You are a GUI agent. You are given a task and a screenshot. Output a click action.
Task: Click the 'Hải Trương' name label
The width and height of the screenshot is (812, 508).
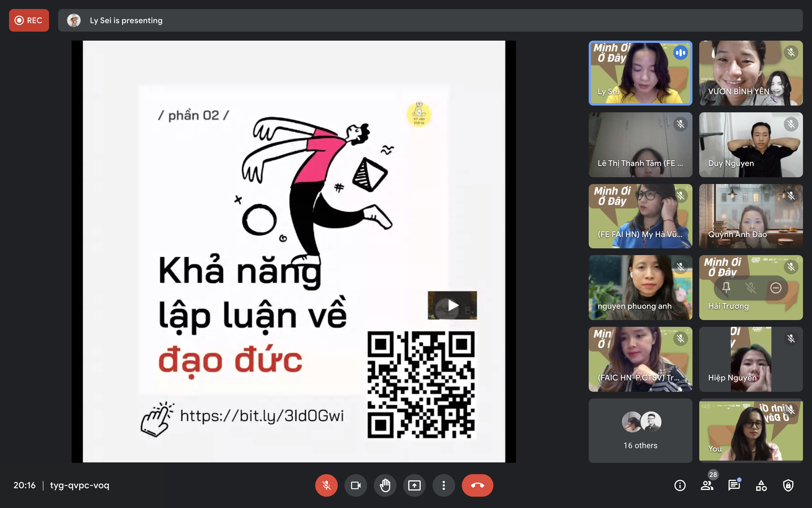tap(728, 306)
